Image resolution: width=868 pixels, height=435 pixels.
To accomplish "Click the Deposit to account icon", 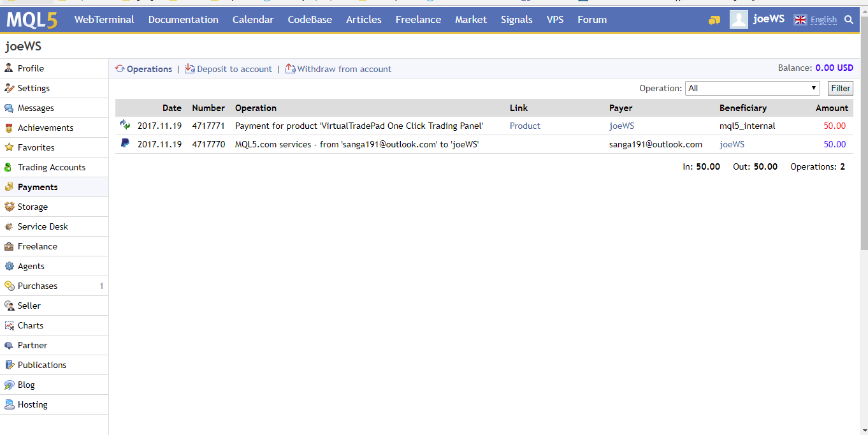I will coord(189,68).
